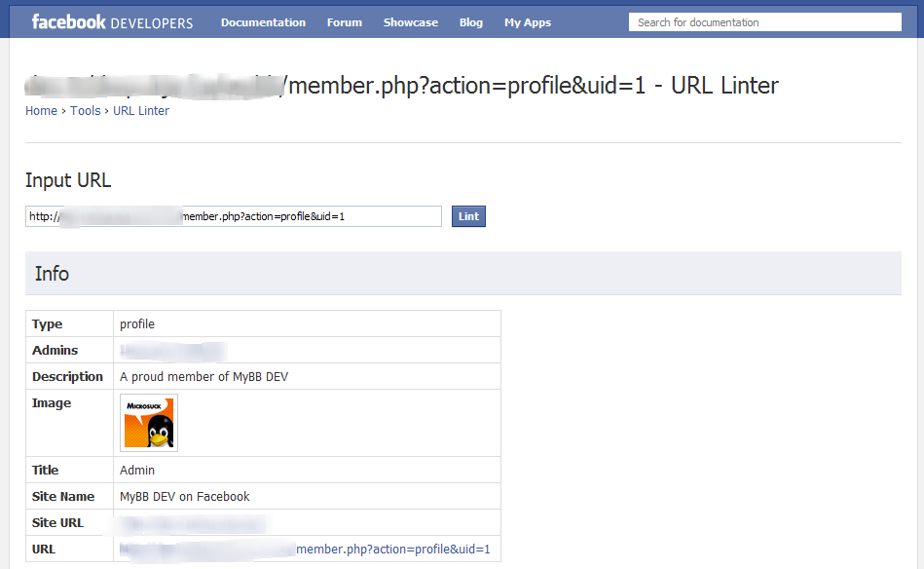The image size is (924, 569).
Task: Click the facebook Developers logo
Action: (x=112, y=22)
